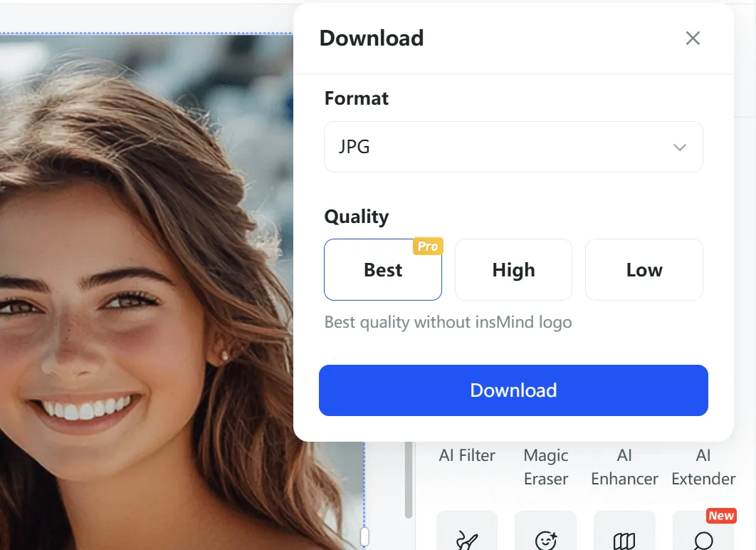Open the Magic Eraser tool

pos(546,467)
